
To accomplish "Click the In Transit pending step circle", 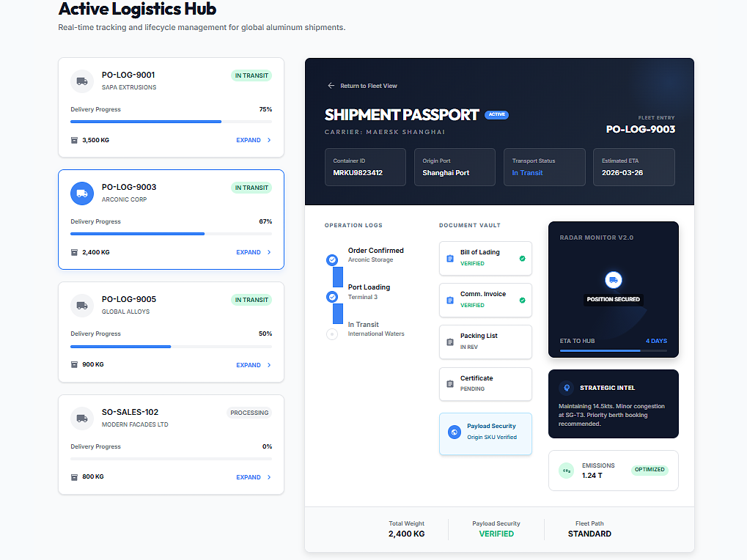I will click(x=332, y=334).
